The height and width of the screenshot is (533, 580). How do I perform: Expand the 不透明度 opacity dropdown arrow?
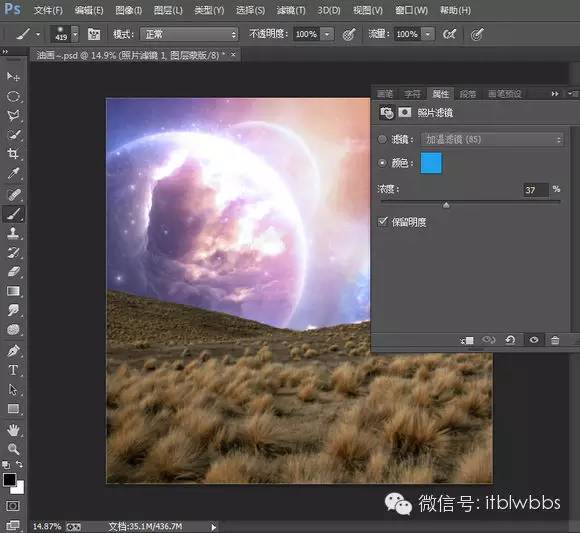(x=327, y=34)
